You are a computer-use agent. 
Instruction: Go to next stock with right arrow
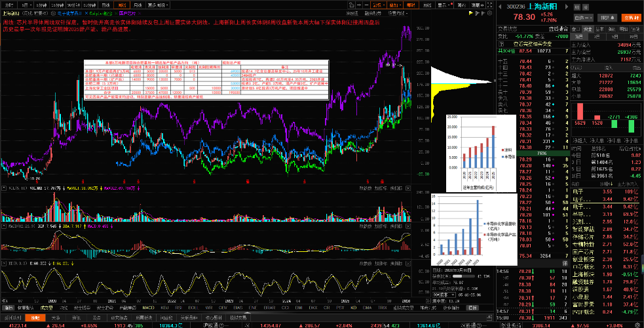pos(567,7)
